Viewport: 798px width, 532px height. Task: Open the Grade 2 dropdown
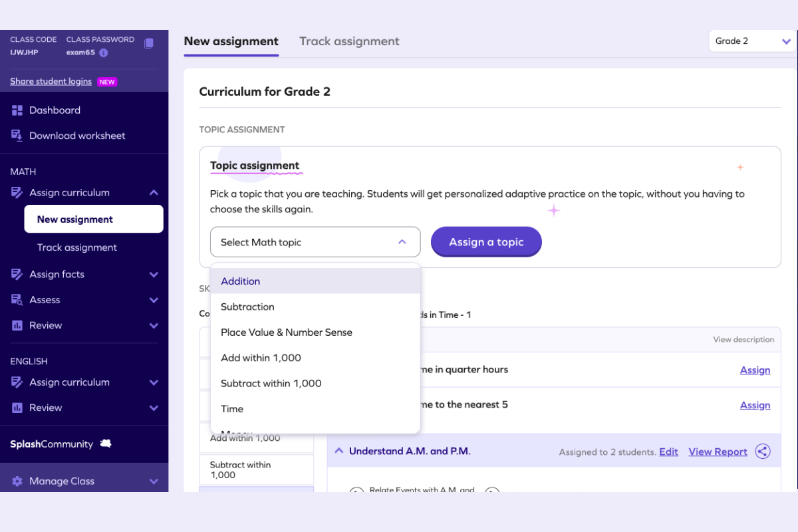pyautogui.click(x=752, y=41)
